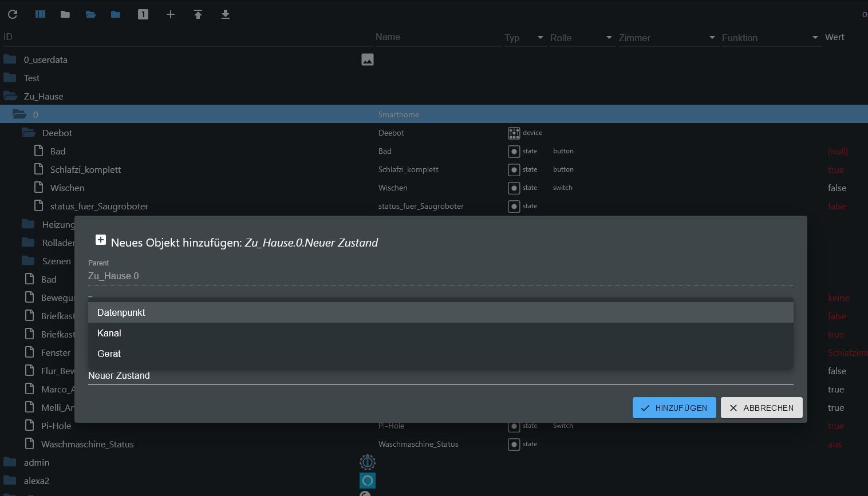Select the Schlafzi_komplett tree row

tap(434, 169)
